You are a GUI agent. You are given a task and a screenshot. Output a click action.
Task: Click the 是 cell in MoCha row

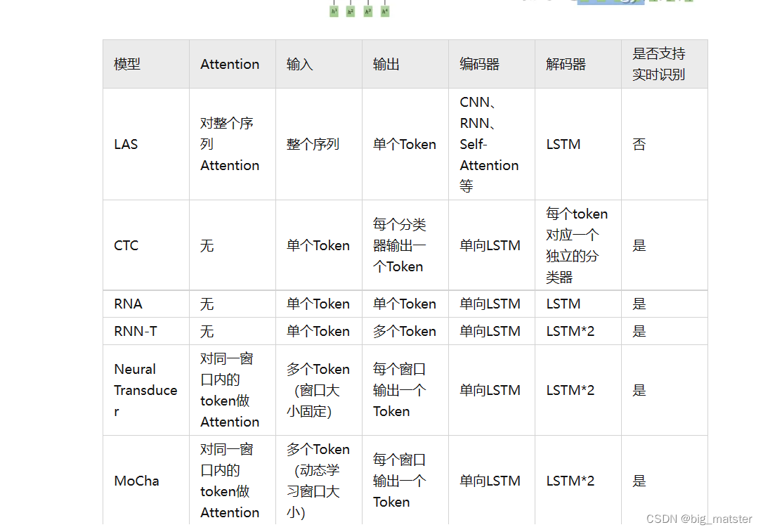[665, 481]
